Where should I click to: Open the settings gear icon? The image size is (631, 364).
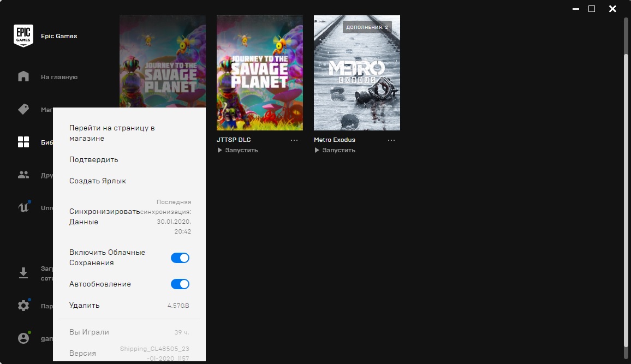(23, 305)
